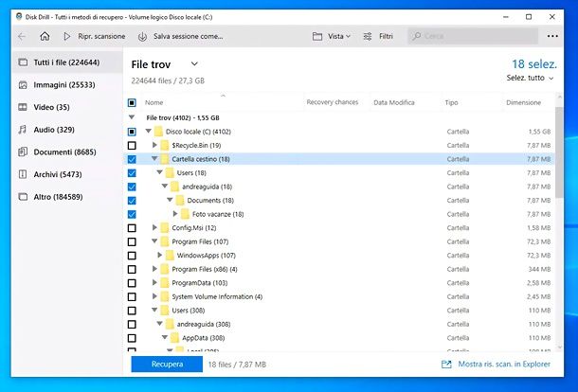Screen dimensions: 578x392
Task: Open the Selez. tutto dropdown
Action: 530,78
